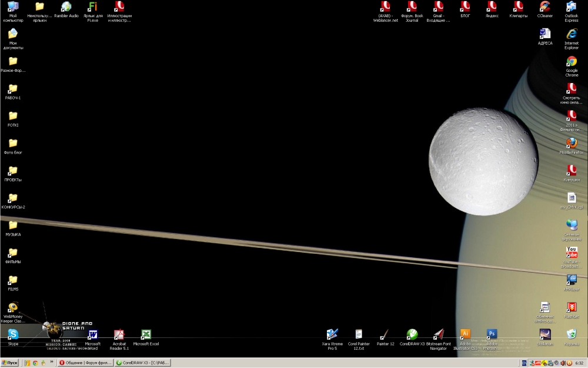Open the Форум Book Journal shortcut
The width and height of the screenshot is (588, 368).
pos(412,11)
